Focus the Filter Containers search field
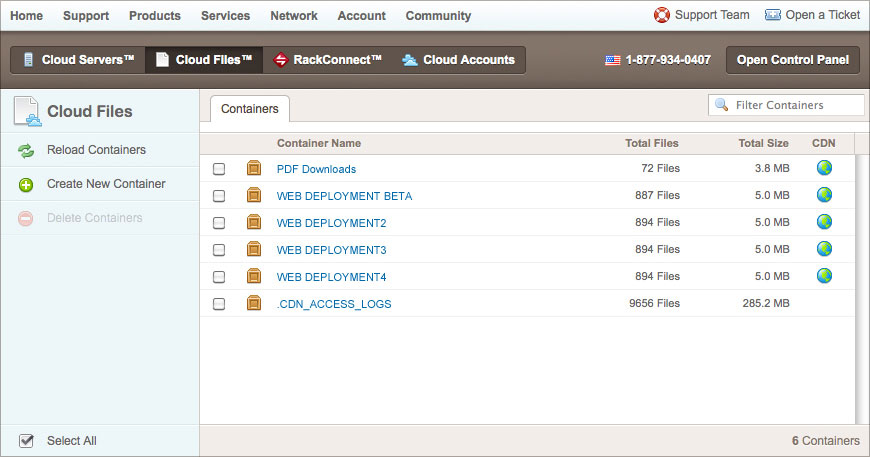 tap(786, 105)
